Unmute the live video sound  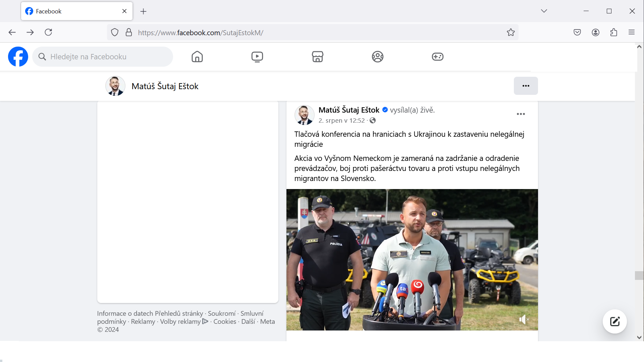pos(524,319)
